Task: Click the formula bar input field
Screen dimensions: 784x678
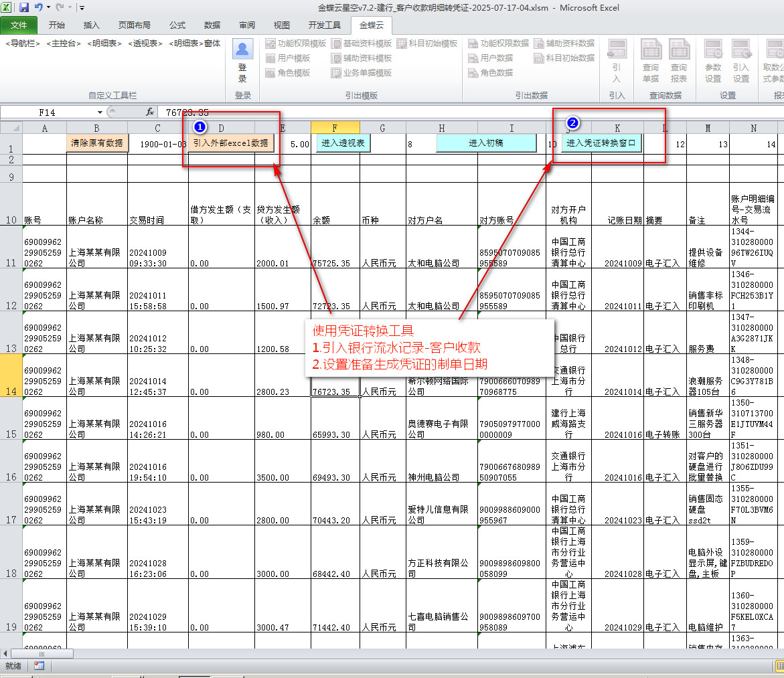Action: [470, 112]
